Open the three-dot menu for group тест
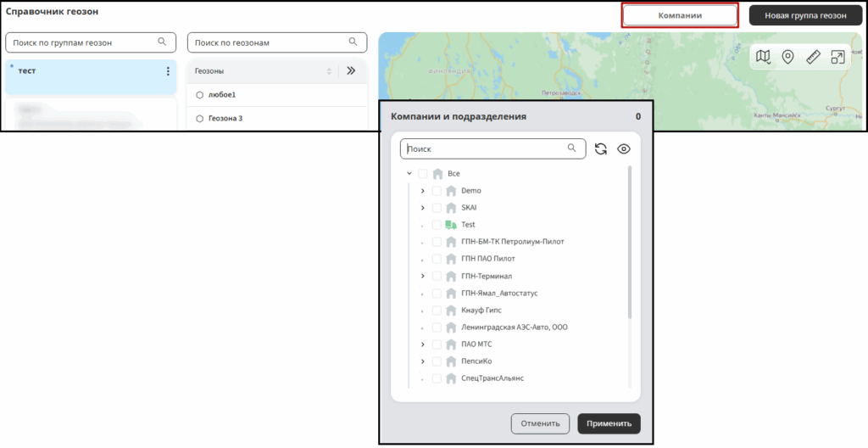 (x=168, y=71)
